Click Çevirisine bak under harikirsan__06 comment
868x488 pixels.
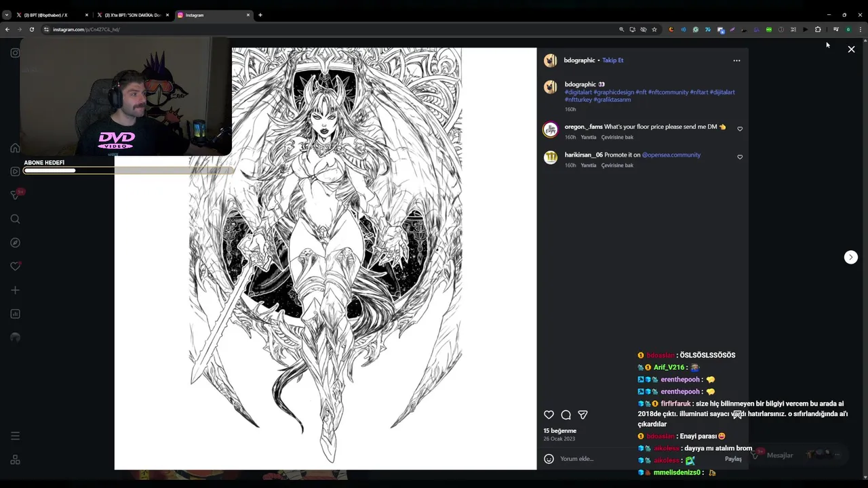click(x=617, y=165)
